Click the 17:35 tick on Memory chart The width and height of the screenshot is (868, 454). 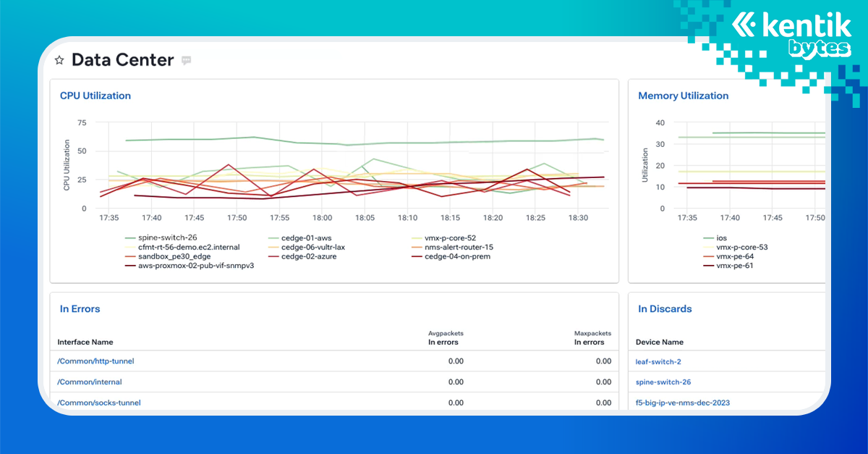pyautogui.click(x=687, y=218)
